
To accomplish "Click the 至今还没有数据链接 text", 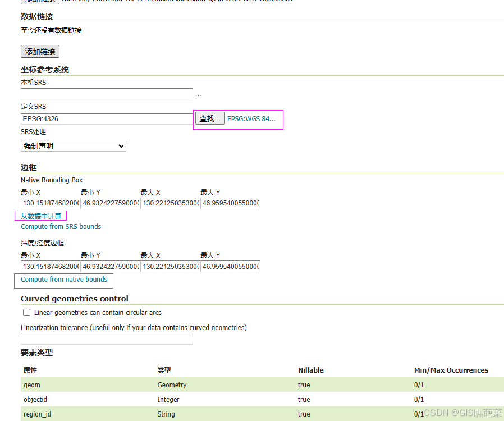I will coord(51,30).
